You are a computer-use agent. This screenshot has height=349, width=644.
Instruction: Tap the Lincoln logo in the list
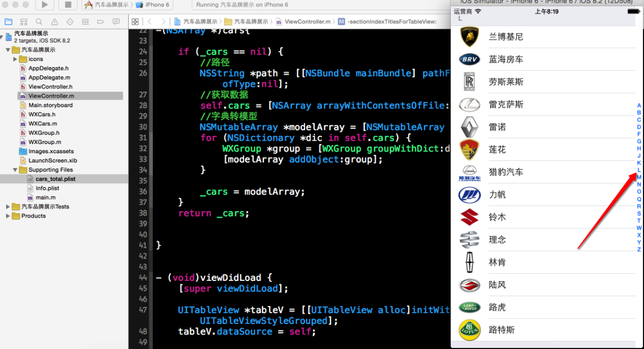469,262
